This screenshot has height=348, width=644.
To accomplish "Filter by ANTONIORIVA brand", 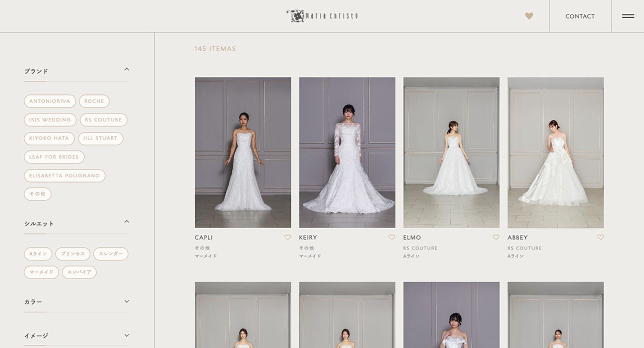I will 50,101.
